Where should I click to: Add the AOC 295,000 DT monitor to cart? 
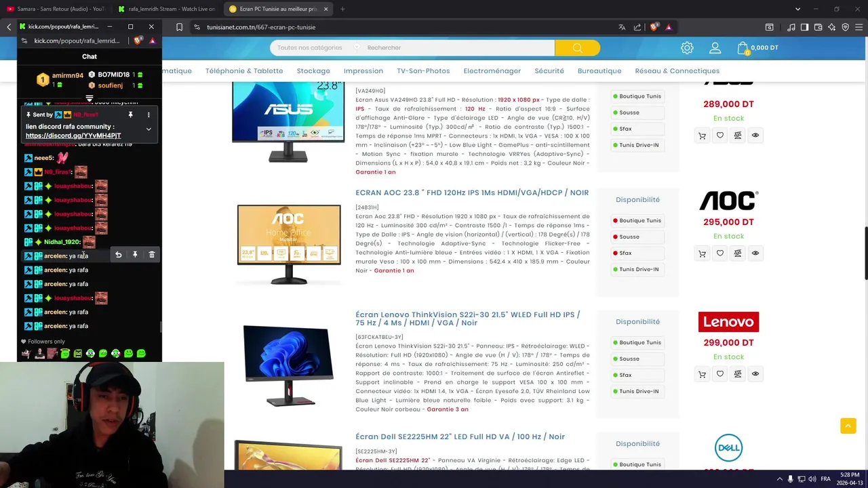click(702, 253)
